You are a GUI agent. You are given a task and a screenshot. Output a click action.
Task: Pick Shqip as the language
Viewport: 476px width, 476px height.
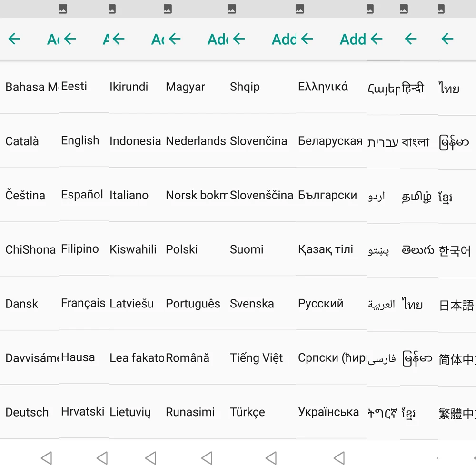click(x=245, y=87)
